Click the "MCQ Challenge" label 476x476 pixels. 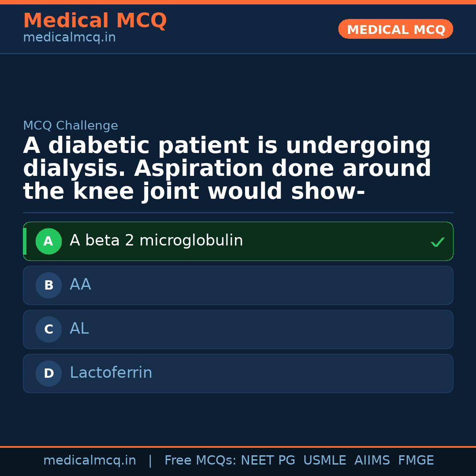click(71, 126)
